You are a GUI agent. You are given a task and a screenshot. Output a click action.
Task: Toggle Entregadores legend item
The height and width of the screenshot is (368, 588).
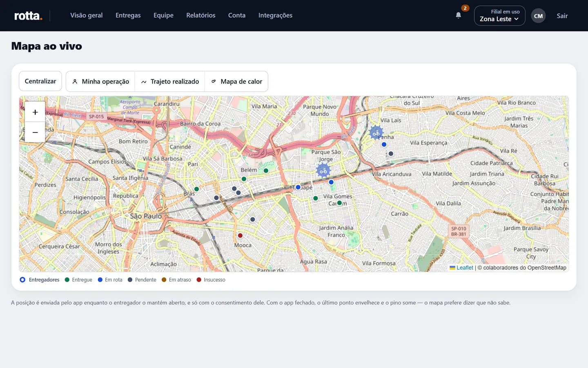(40, 280)
